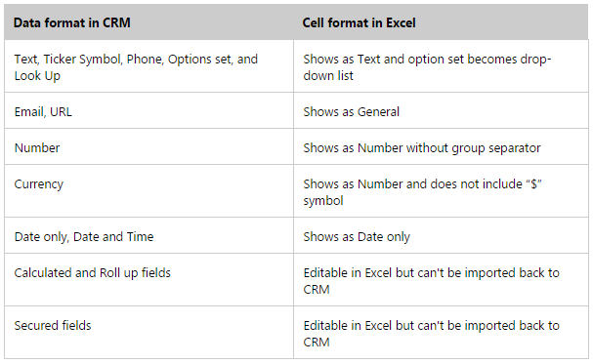Select the 'Number' data format cell

coord(148,146)
